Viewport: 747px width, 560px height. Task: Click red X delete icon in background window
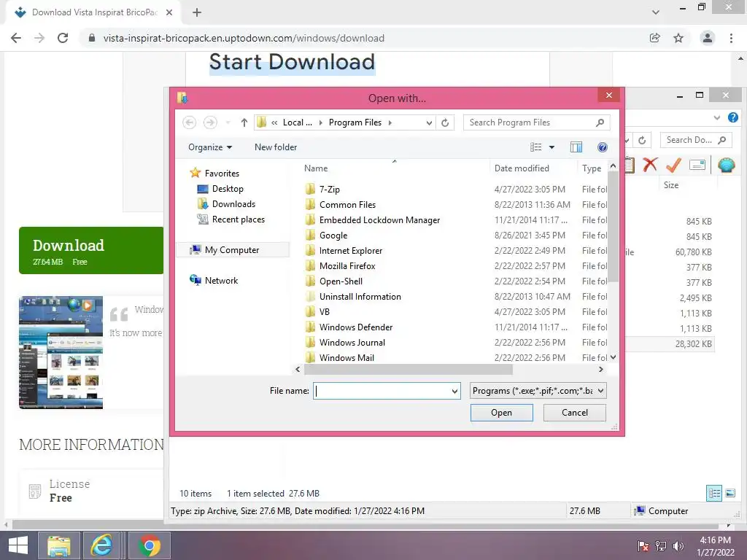point(650,165)
